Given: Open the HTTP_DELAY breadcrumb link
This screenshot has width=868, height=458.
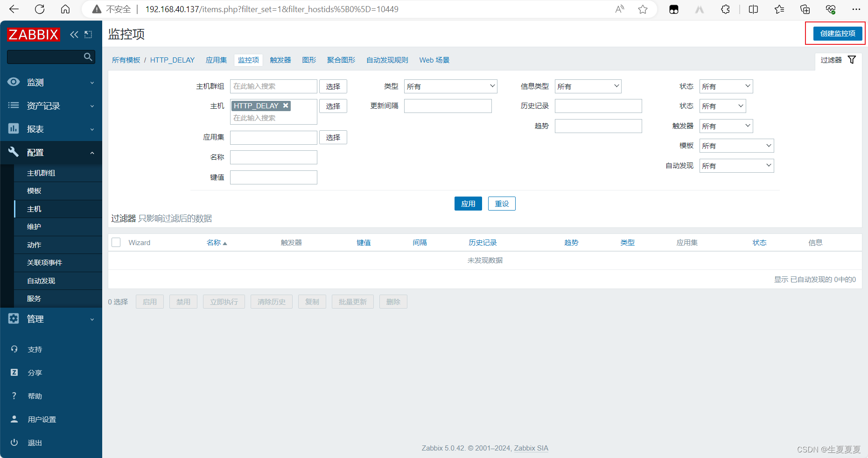Looking at the screenshot, I should [172, 60].
